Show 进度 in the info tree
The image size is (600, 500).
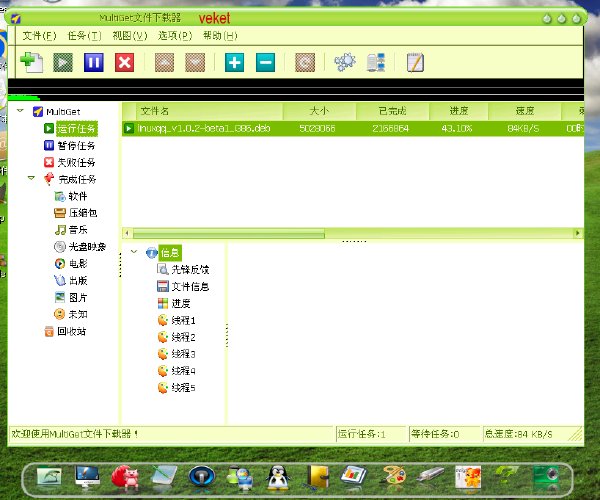[x=181, y=303]
